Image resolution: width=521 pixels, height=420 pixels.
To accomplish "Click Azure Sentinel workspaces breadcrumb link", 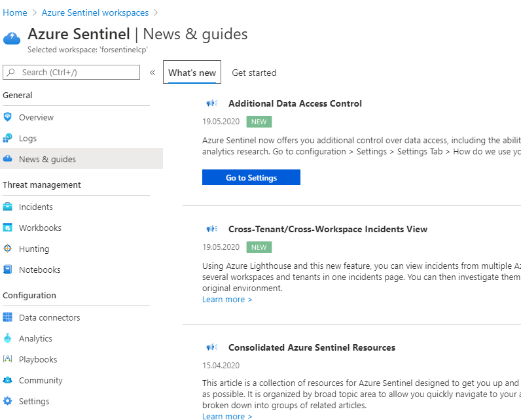I will pyautogui.click(x=95, y=12).
